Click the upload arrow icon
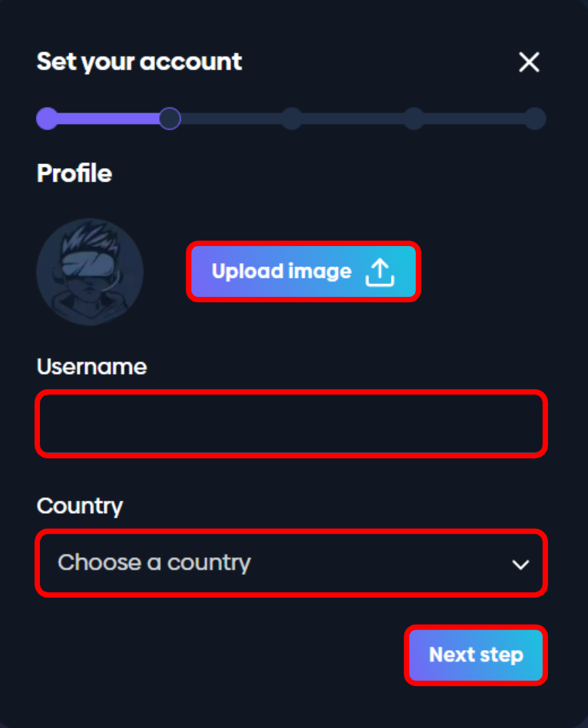 coord(380,272)
